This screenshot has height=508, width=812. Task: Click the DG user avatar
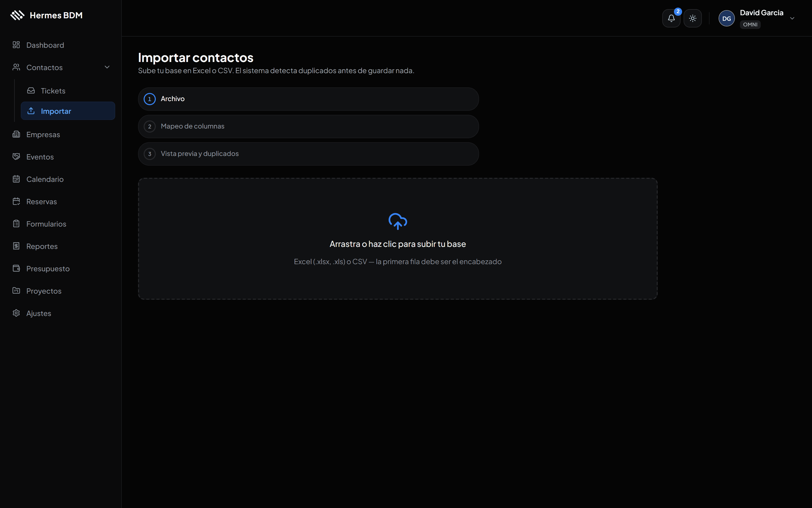pyautogui.click(x=726, y=18)
